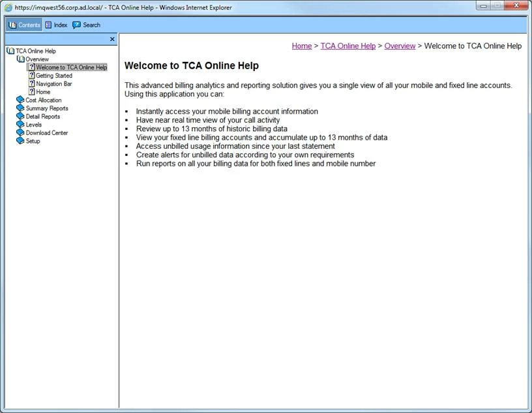Select Welcome to TCA Online Help topic

(x=71, y=67)
